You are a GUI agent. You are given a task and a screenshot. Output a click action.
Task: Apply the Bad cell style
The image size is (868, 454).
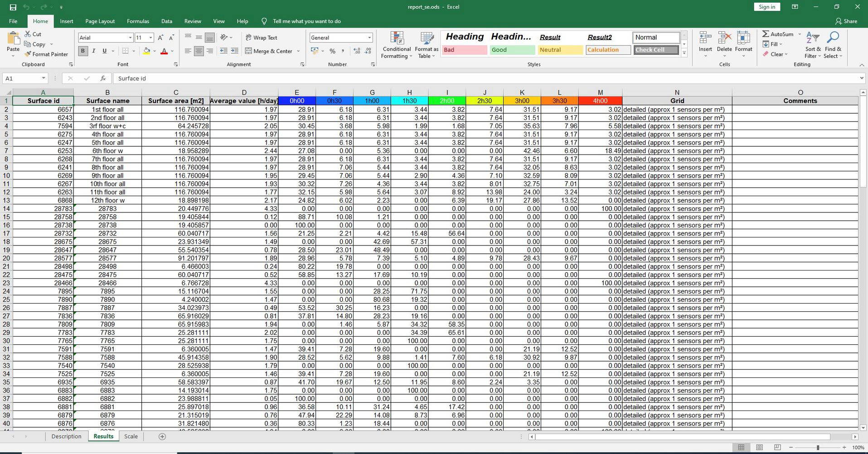point(464,50)
